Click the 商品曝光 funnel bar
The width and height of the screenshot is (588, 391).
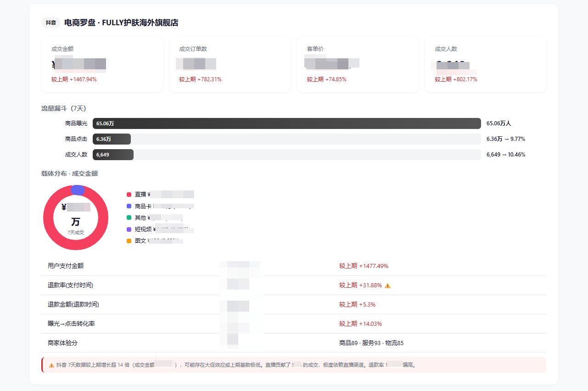287,123
